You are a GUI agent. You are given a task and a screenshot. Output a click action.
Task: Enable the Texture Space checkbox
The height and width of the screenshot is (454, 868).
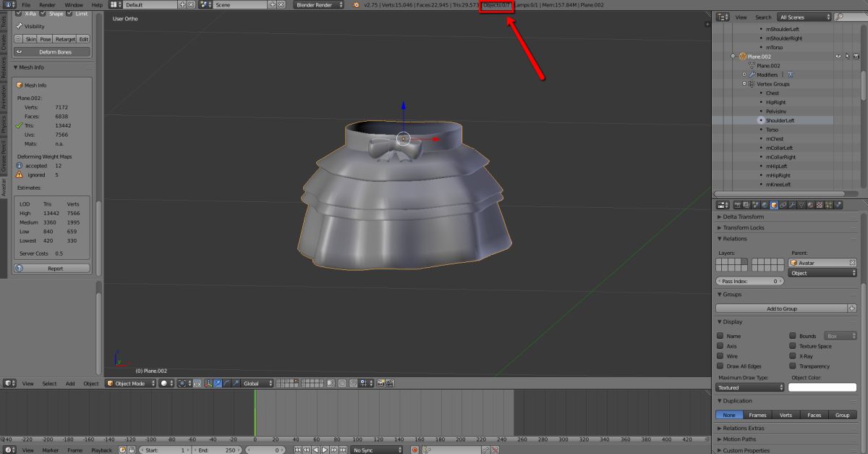tap(792, 346)
